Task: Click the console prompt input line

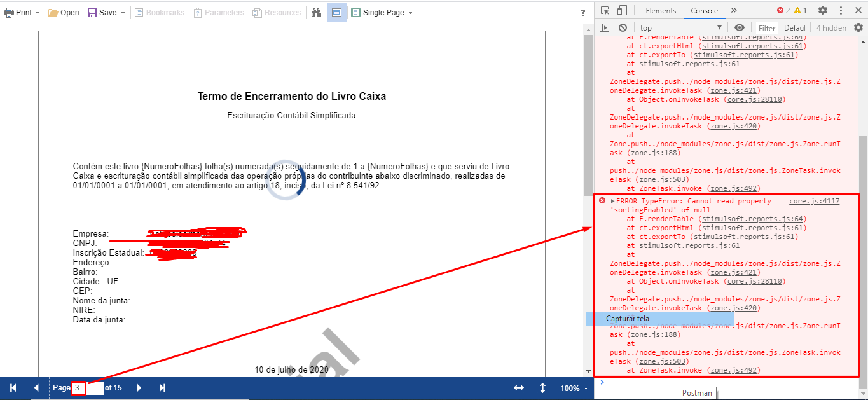Action: [x=731, y=382]
